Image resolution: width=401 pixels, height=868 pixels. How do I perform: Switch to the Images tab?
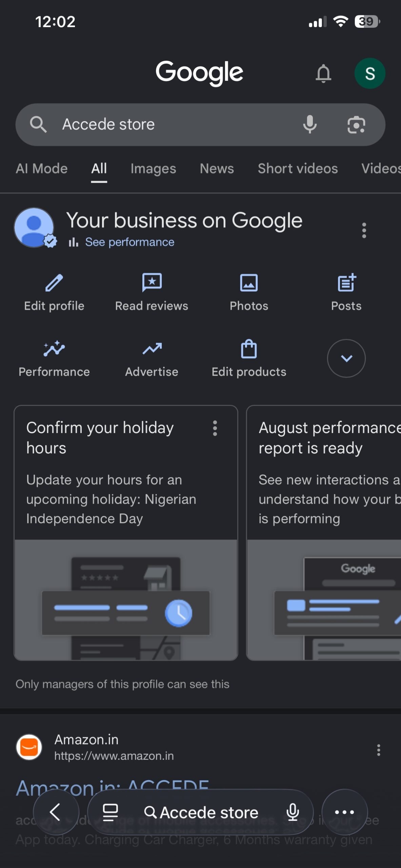[153, 169]
